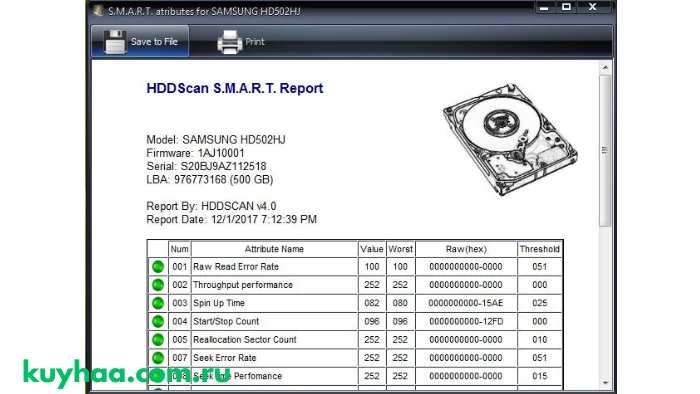Click the Save to File button

[140, 41]
